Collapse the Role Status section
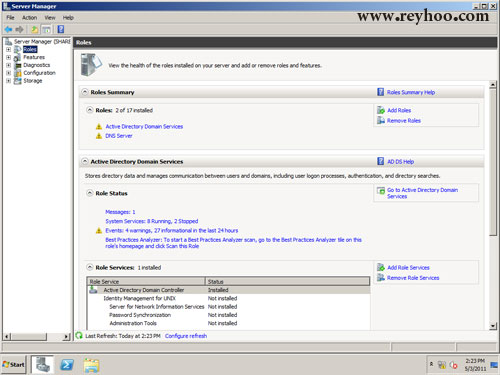The width and height of the screenshot is (500, 375). pyautogui.click(x=90, y=193)
